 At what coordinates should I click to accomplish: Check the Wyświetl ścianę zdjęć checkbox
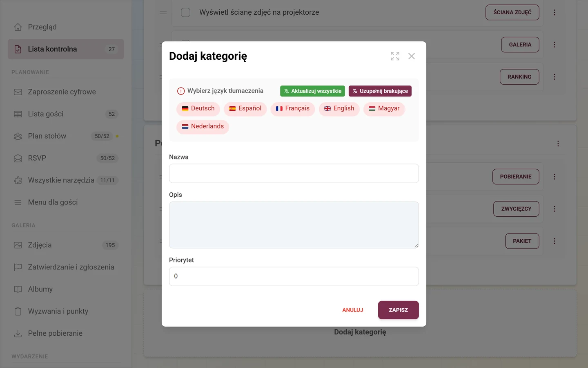tap(185, 12)
